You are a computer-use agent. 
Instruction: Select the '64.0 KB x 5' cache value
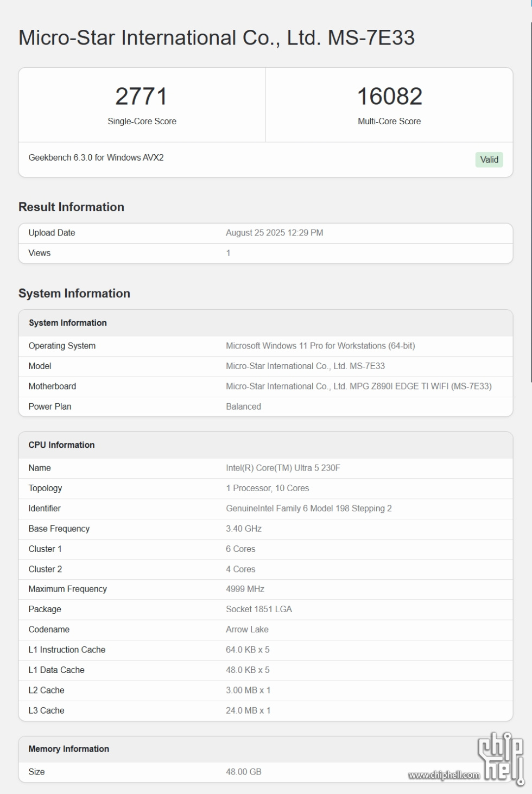(248, 650)
